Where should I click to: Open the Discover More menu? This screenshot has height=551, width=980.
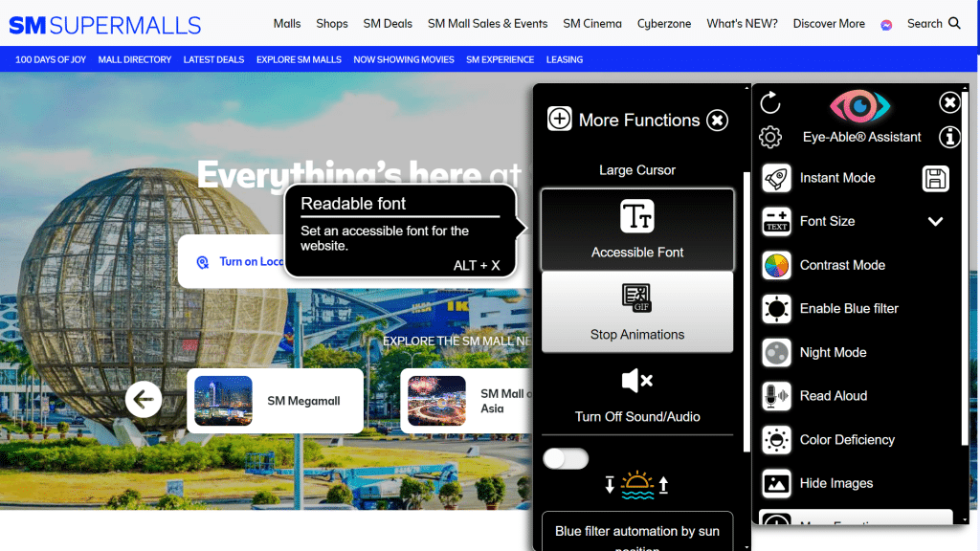[x=829, y=24]
